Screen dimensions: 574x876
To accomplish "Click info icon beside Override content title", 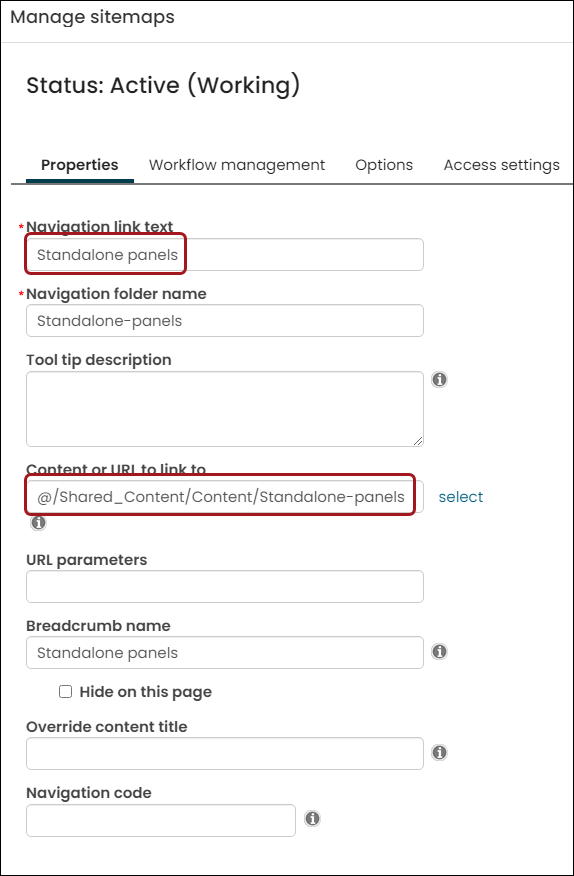I will pos(439,753).
